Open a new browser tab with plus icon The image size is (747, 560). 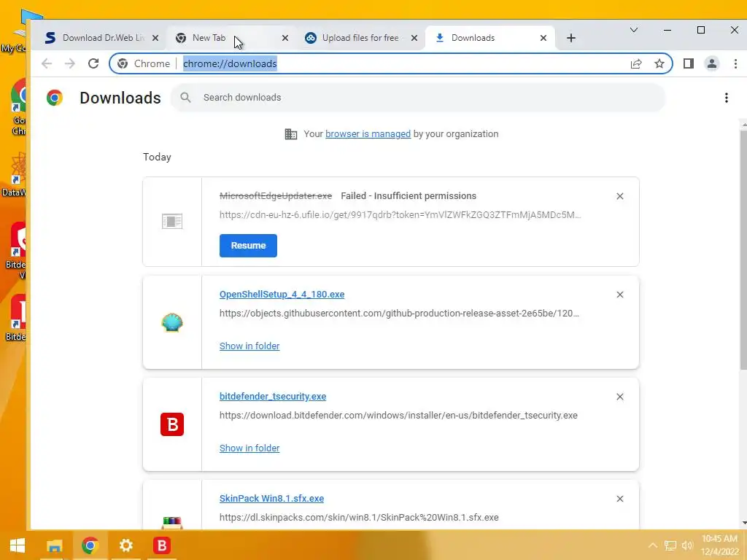click(571, 38)
